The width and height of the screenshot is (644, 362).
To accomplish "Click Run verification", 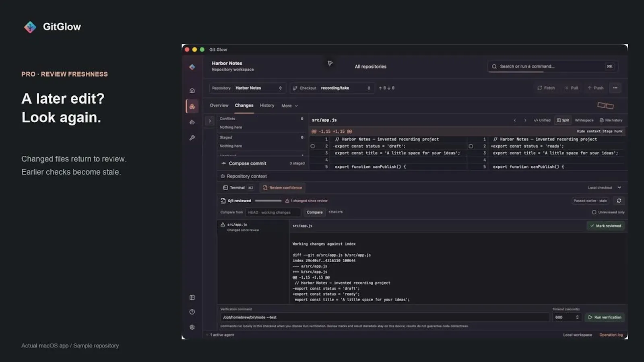I will tap(605, 317).
